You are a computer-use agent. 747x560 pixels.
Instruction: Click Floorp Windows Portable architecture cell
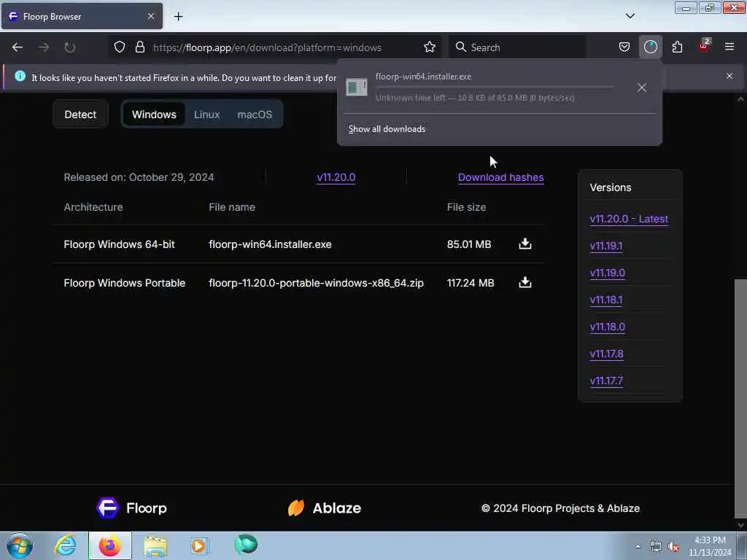point(124,283)
